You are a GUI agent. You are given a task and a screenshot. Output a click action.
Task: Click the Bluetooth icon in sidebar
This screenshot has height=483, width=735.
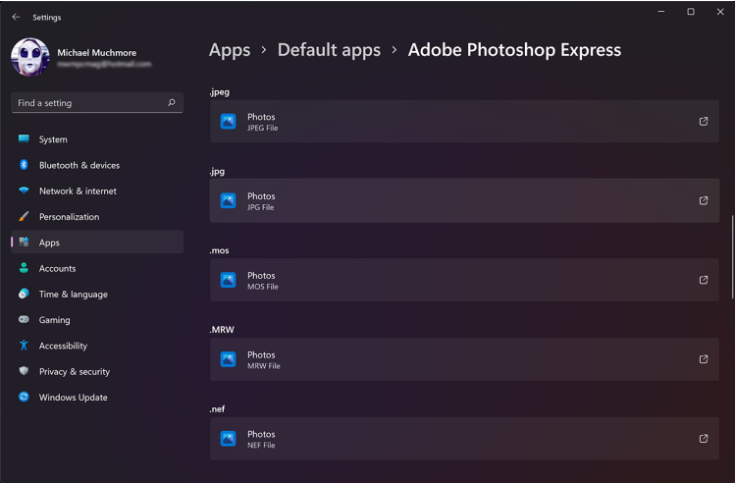click(23, 165)
